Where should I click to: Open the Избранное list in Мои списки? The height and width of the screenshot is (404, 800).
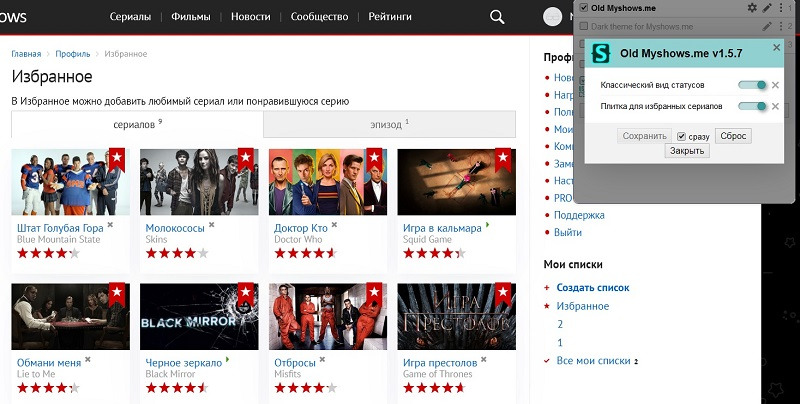583,306
